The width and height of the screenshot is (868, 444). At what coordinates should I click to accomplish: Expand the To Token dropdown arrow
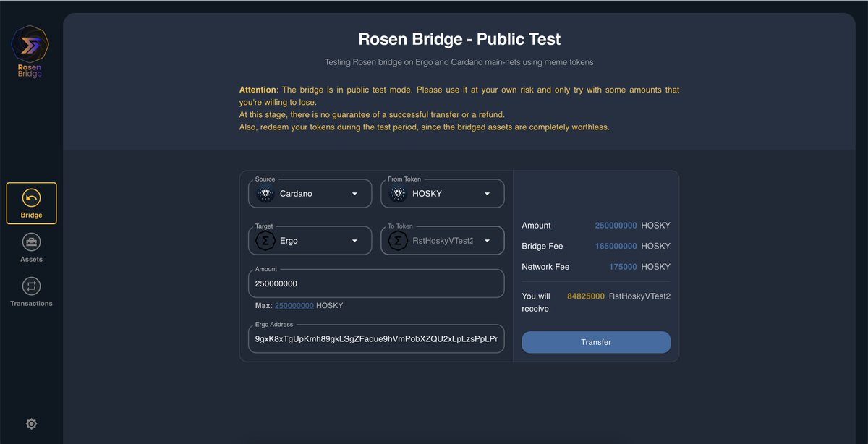(x=487, y=241)
